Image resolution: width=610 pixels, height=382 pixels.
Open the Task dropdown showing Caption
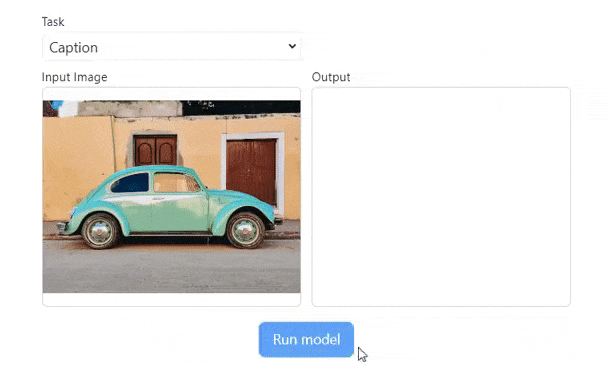[x=171, y=47]
